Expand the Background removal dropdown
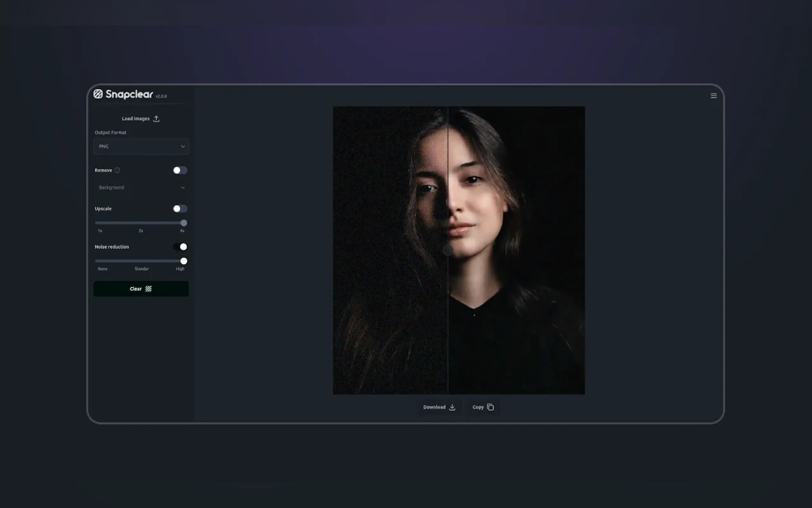The height and width of the screenshot is (508, 812). [x=141, y=187]
